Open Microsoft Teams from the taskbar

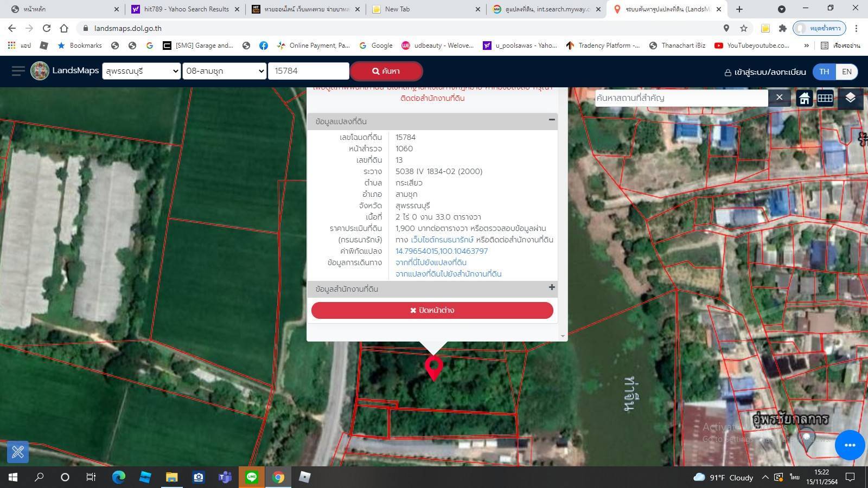pos(225,477)
